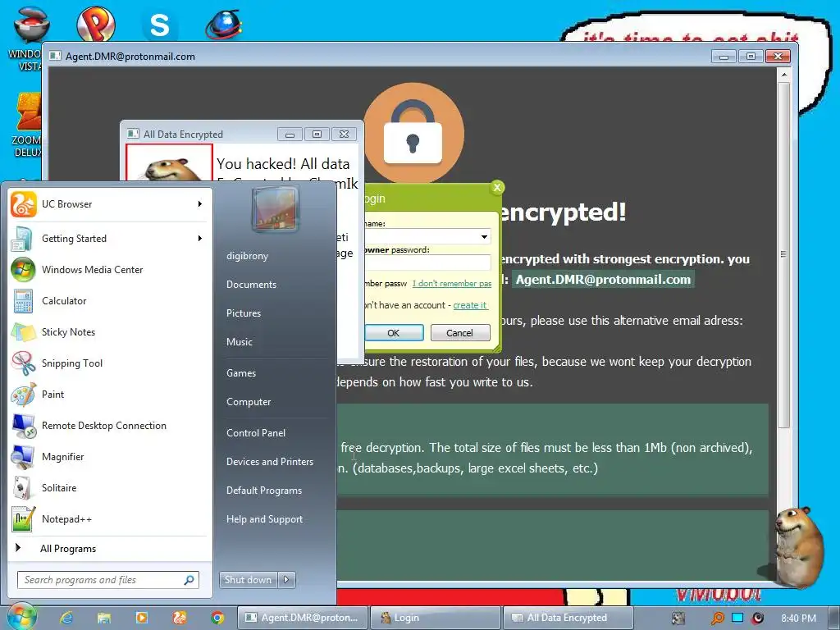
Task: Click the orange magnifier tray icon
Action: coord(717,619)
